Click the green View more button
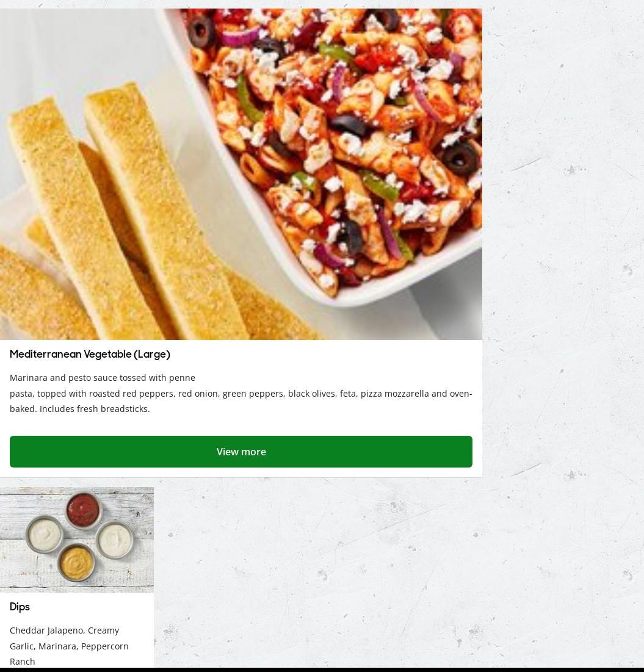The image size is (644, 672). click(241, 451)
